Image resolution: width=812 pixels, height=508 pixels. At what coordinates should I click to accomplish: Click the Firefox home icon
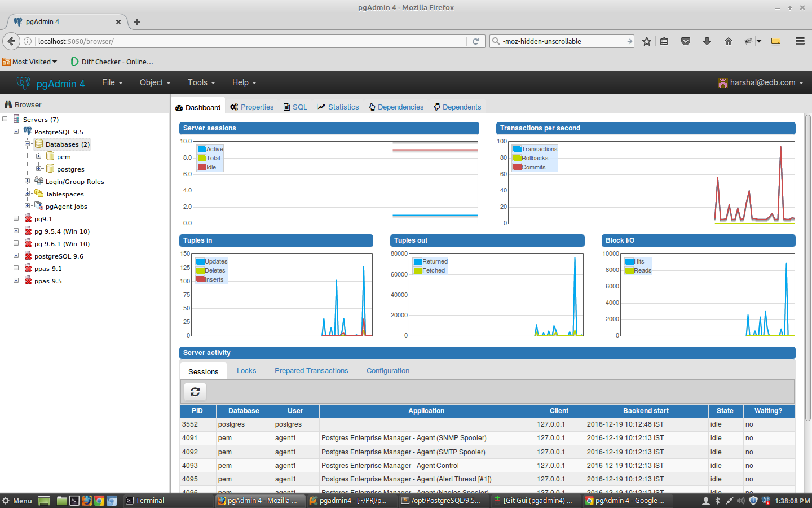[728, 41]
